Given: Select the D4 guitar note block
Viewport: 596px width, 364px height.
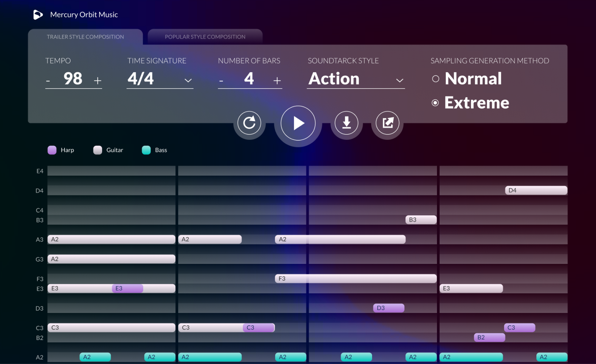Looking at the screenshot, I should (x=536, y=190).
